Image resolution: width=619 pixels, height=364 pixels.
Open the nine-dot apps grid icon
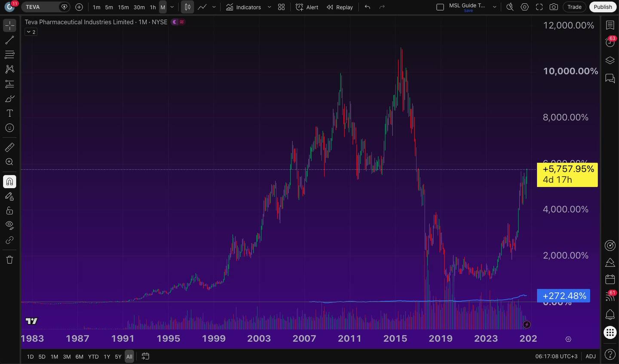tap(610, 332)
